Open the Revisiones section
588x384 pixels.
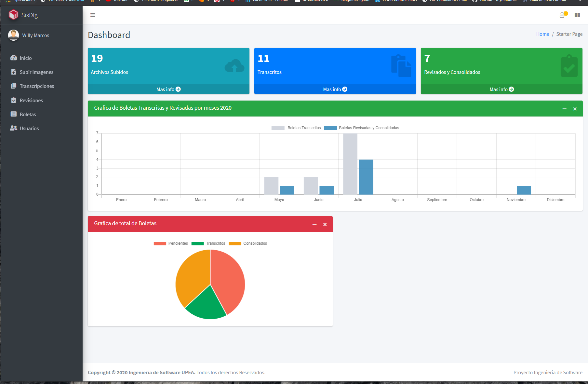pyautogui.click(x=31, y=100)
